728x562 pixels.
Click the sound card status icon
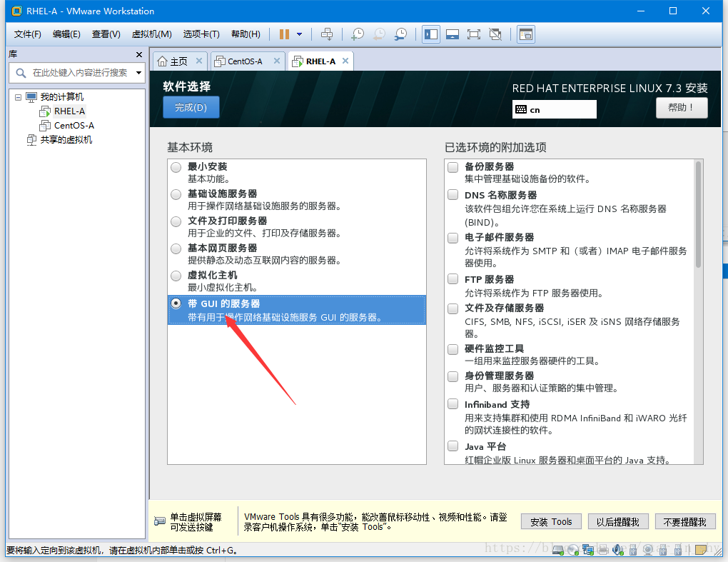click(618, 551)
